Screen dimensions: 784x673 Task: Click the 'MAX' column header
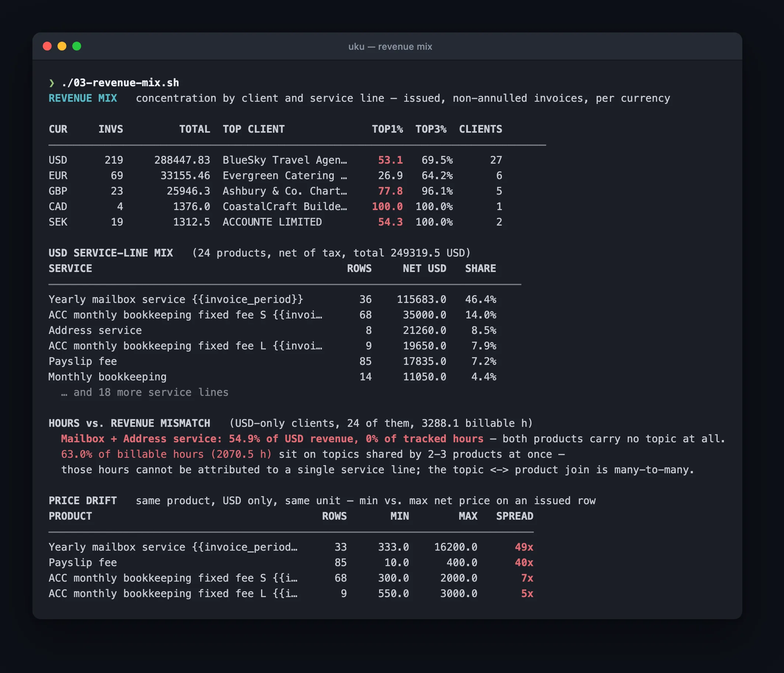click(468, 516)
